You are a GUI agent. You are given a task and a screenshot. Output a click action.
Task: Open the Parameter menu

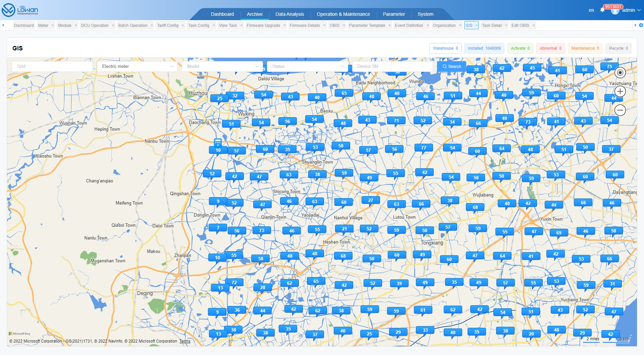pos(394,14)
